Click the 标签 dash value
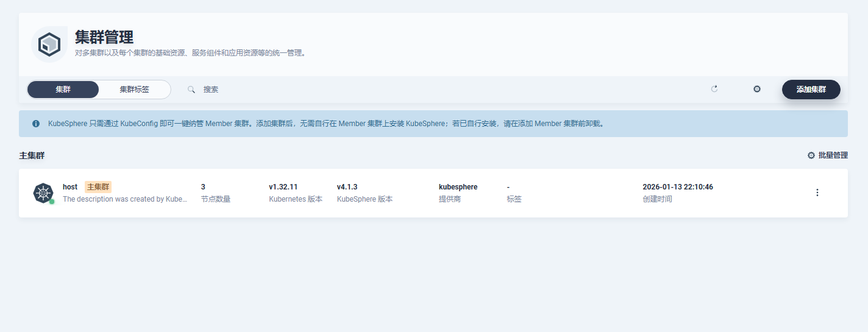This screenshot has width=868, height=332. coord(508,187)
